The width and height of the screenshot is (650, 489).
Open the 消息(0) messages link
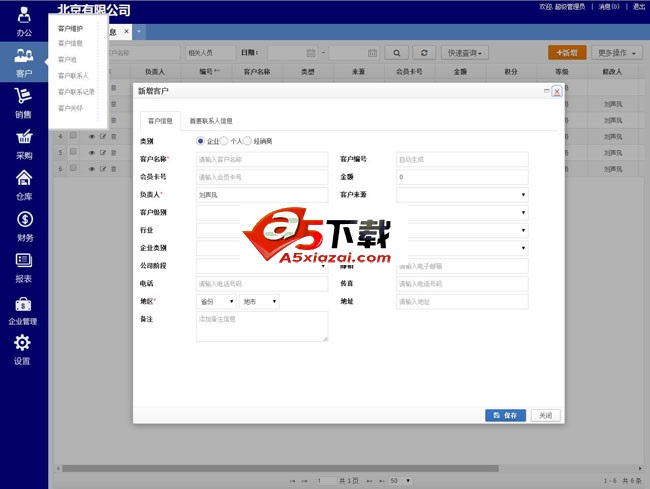coord(609,6)
